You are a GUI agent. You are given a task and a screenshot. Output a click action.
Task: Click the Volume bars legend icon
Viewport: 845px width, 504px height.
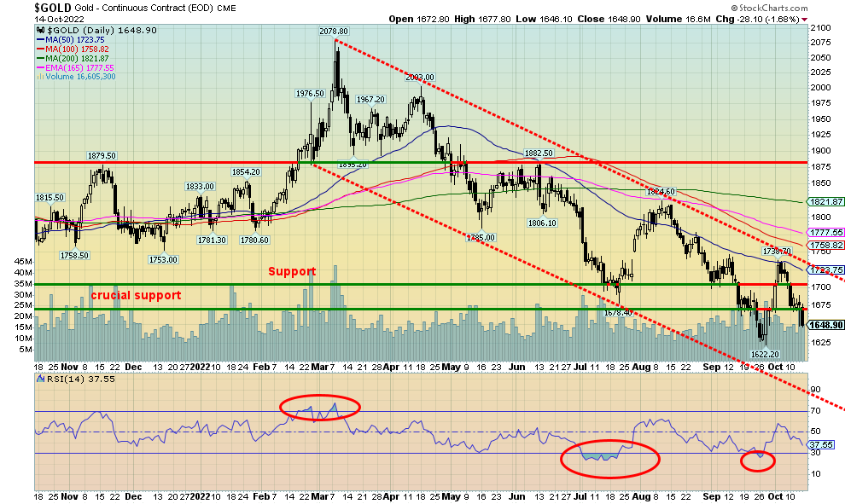click(40, 76)
